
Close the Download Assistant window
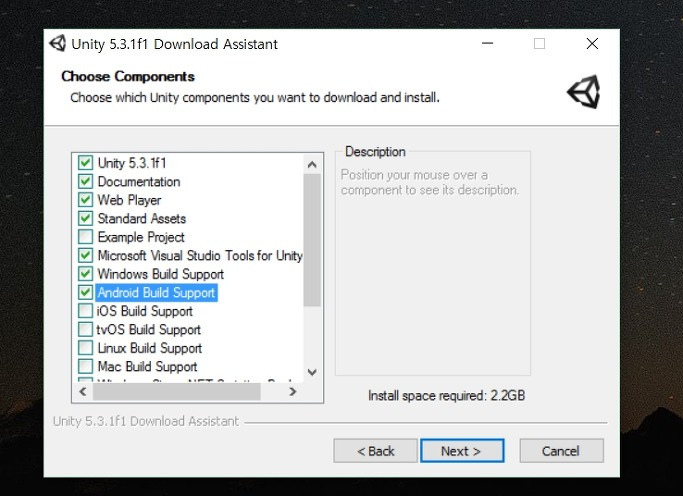[592, 44]
